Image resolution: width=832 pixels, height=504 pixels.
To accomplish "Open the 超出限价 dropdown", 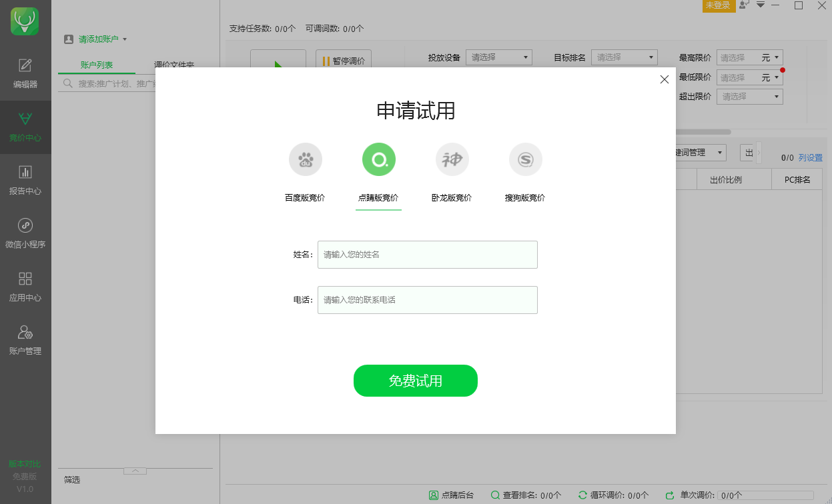I will 750,96.
